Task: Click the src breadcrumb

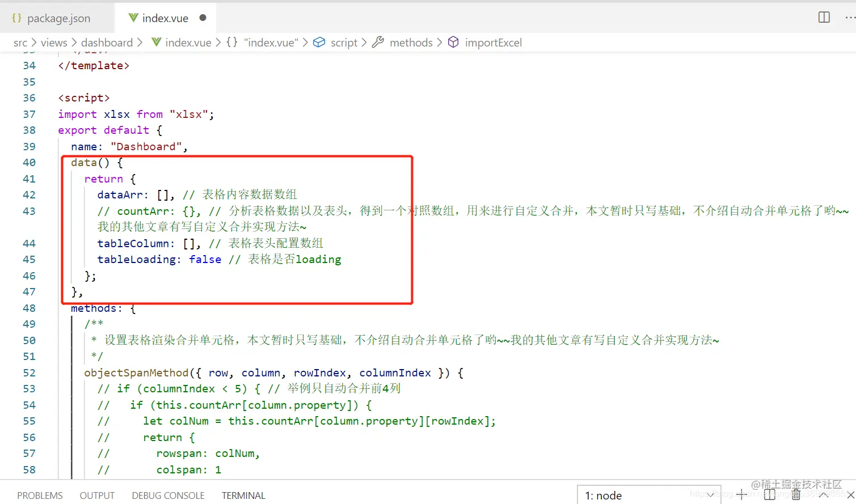Action: (20, 43)
